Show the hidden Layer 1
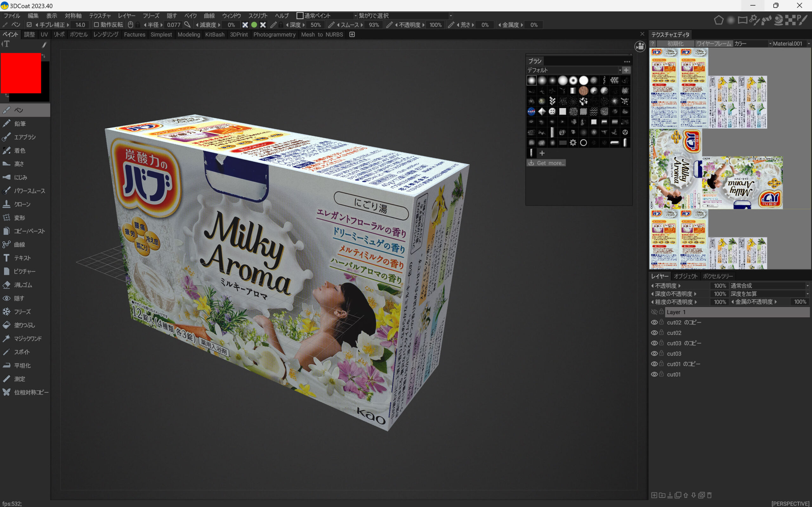The width and height of the screenshot is (812, 507). point(654,312)
